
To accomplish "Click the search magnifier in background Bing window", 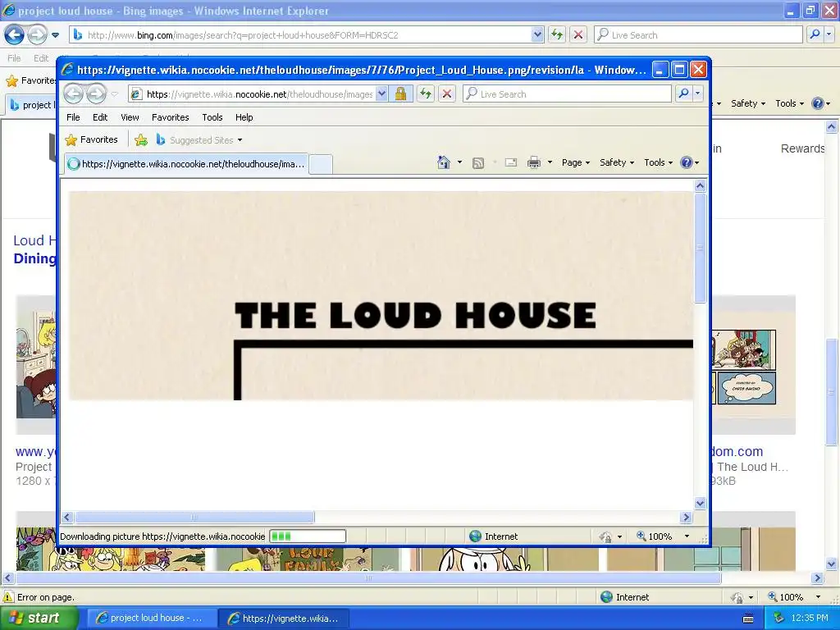I will pyautogui.click(x=815, y=34).
